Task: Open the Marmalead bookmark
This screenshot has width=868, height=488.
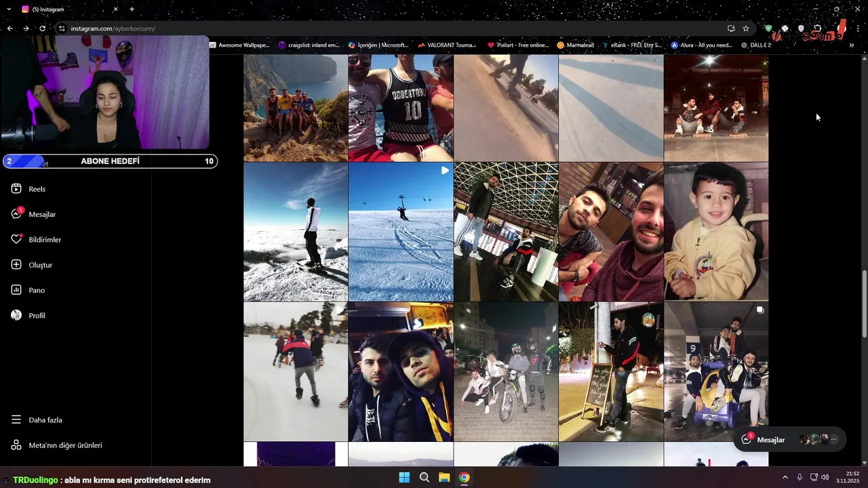Action: point(575,45)
